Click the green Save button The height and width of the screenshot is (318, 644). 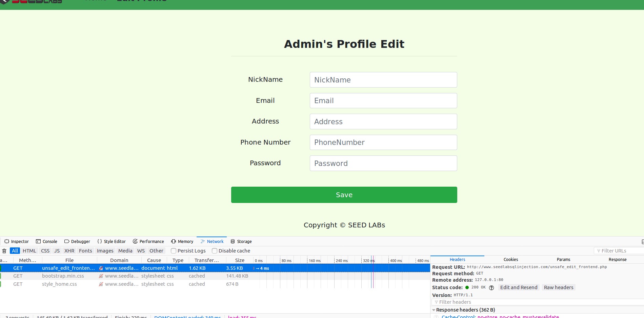click(x=344, y=195)
